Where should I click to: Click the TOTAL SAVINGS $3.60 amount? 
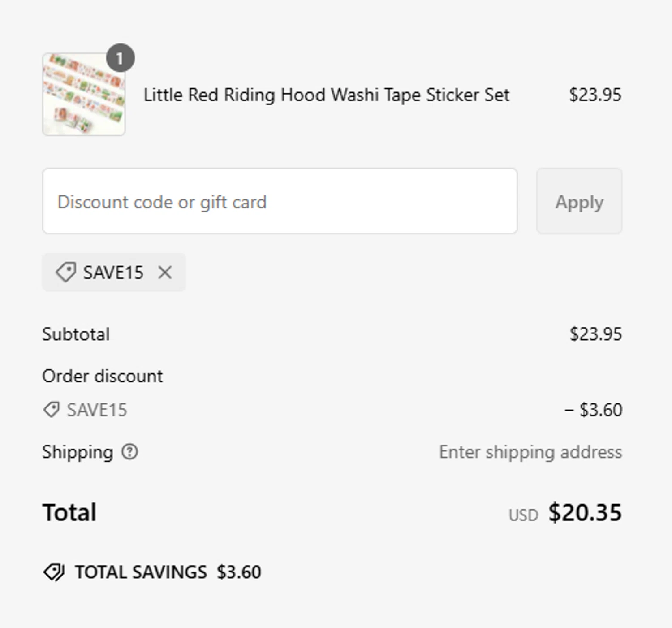click(239, 572)
